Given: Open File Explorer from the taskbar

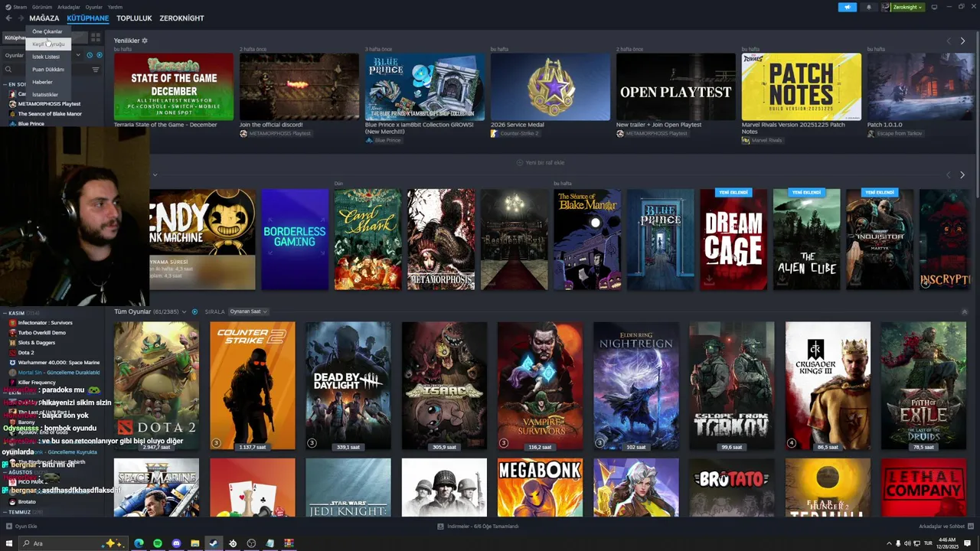Looking at the screenshot, I should 195,543.
